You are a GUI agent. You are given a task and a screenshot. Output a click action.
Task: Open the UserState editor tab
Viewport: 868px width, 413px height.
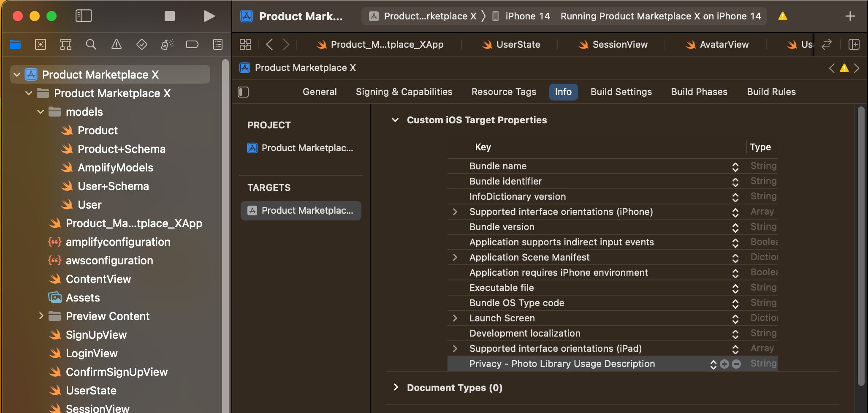point(511,44)
